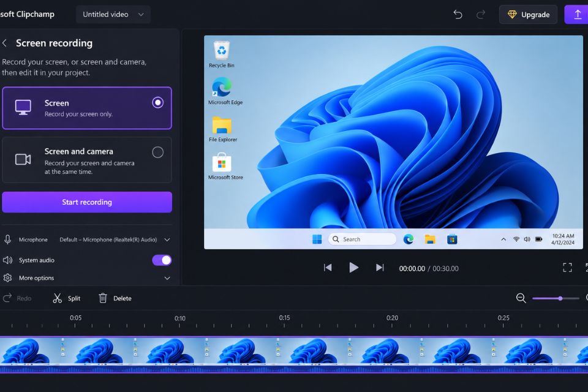
Task: Click the undo arrow in top bar
Action: tap(458, 15)
